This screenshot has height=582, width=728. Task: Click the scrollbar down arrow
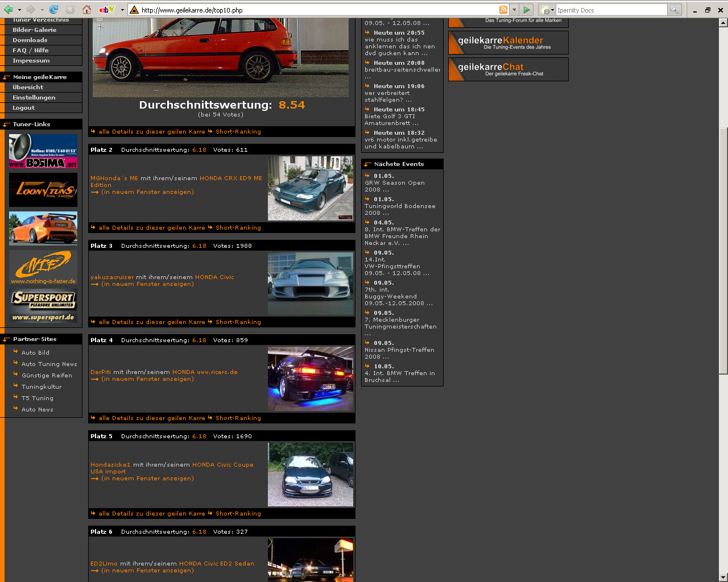coord(723,577)
